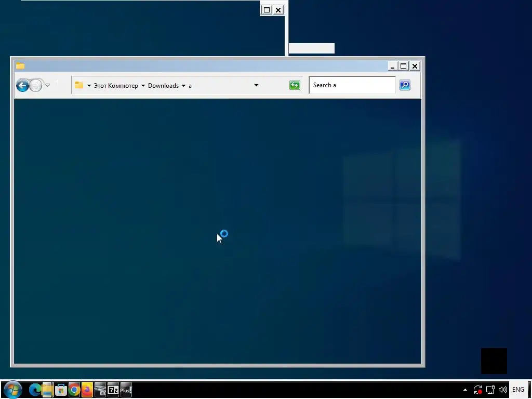The width and height of the screenshot is (532, 399).
Task: Click the greyed Forward navigation button
Action: [36, 85]
